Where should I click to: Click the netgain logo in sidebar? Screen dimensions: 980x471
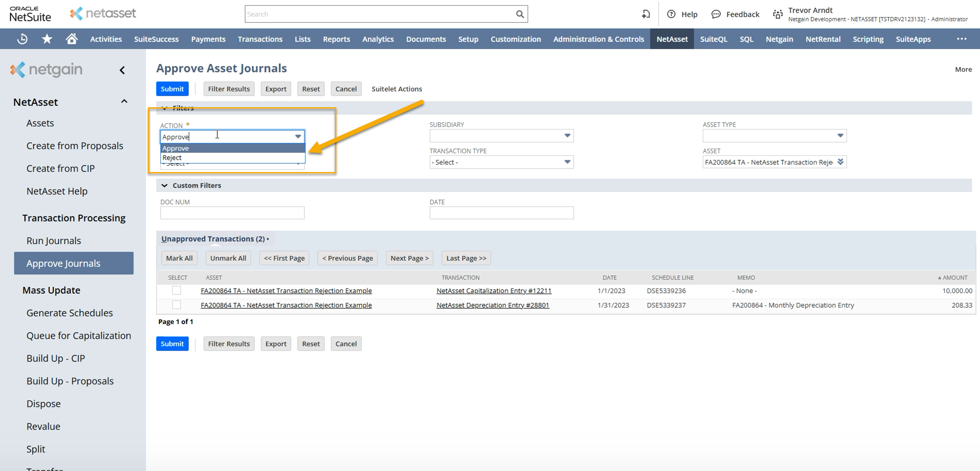coord(46,70)
